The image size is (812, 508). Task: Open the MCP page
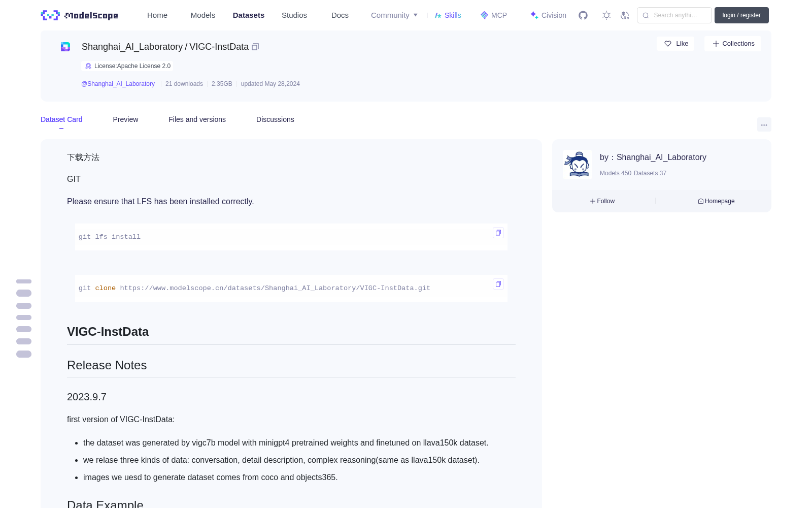tap(493, 15)
